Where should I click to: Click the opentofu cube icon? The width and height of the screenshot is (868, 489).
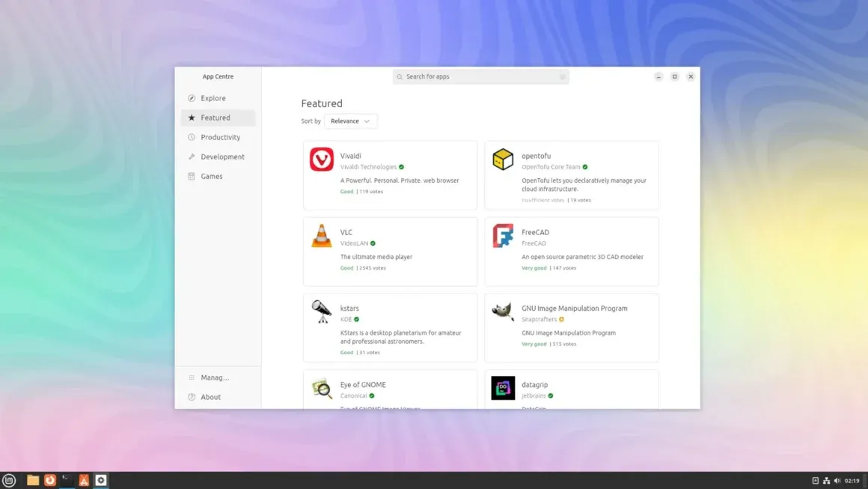pyautogui.click(x=503, y=160)
